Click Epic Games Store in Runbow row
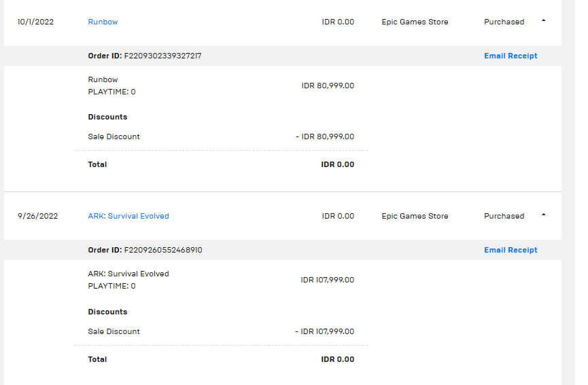Image resolution: width=588 pixels, height=385 pixels. [x=415, y=22]
